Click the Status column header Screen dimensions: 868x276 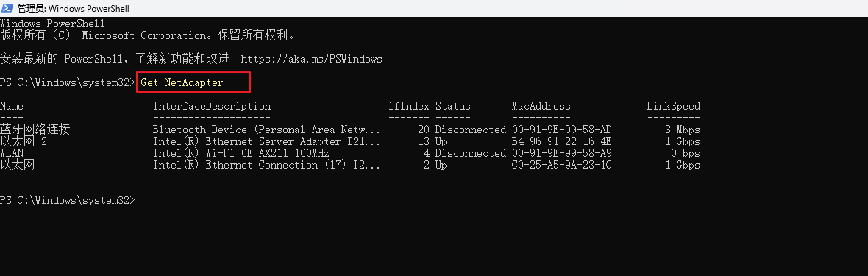[x=453, y=106]
